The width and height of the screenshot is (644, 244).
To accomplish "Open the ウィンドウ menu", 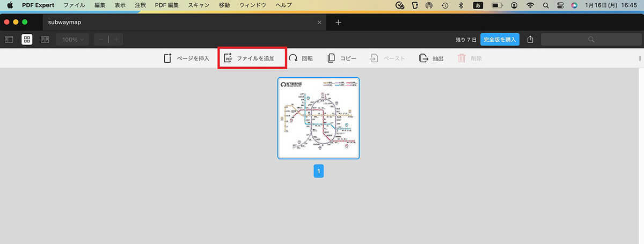I will coord(253,5).
